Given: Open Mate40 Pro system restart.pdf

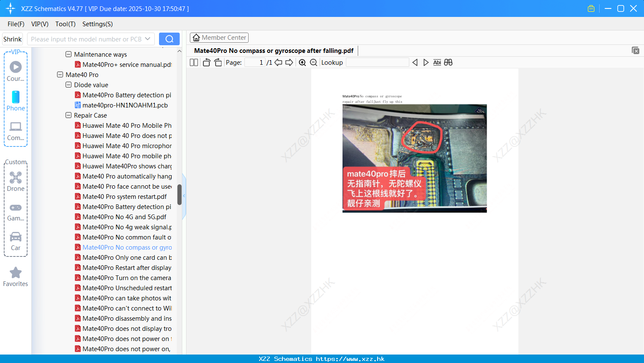Looking at the screenshot, I should tap(121, 196).
